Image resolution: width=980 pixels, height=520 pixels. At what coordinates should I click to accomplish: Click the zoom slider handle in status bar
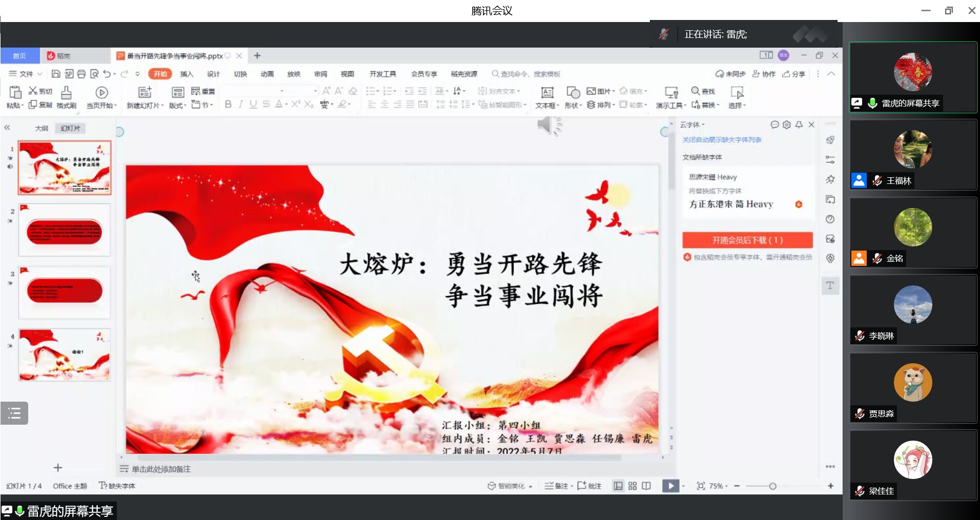click(x=772, y=486)
